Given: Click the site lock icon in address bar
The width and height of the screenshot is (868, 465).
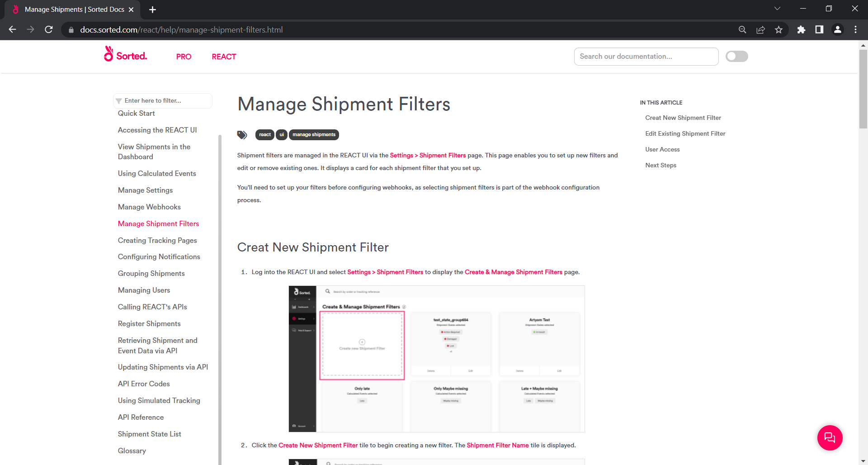Looking at the screenshot, I should click(x=71, y=30).
